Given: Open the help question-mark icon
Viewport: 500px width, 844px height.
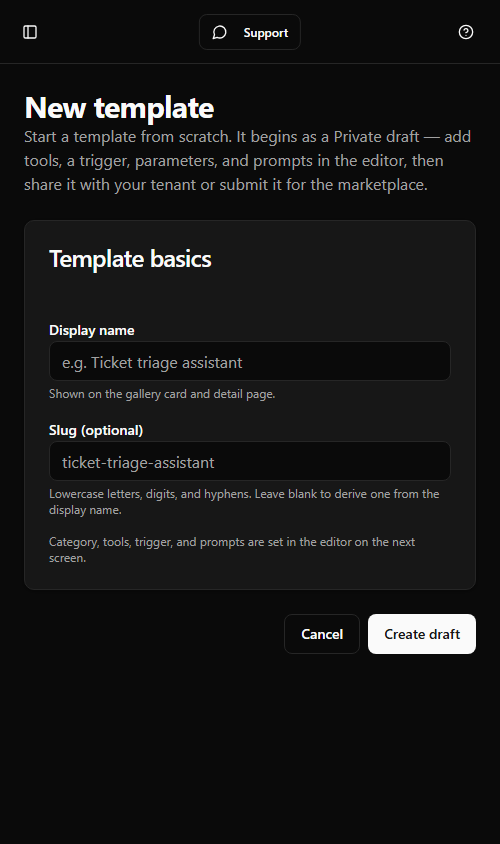Looking at the screenshot, I should click(466, 32).
